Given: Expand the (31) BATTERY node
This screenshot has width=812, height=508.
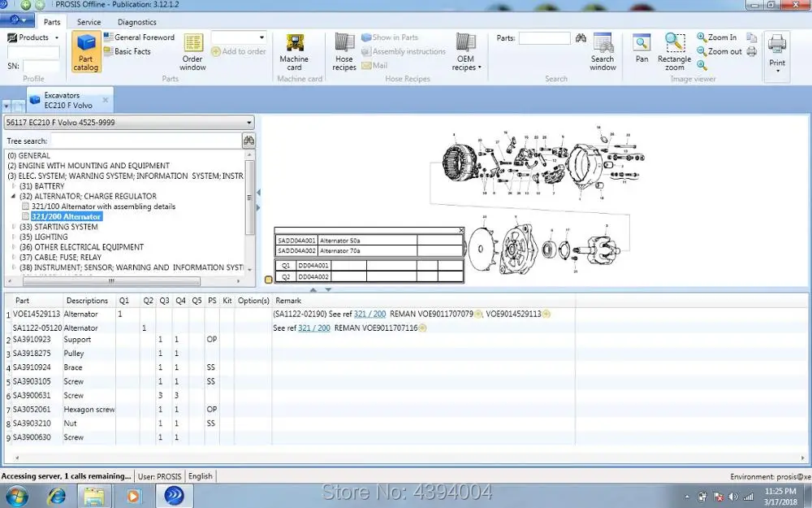Looking at the screenshot, I should 14,186.
